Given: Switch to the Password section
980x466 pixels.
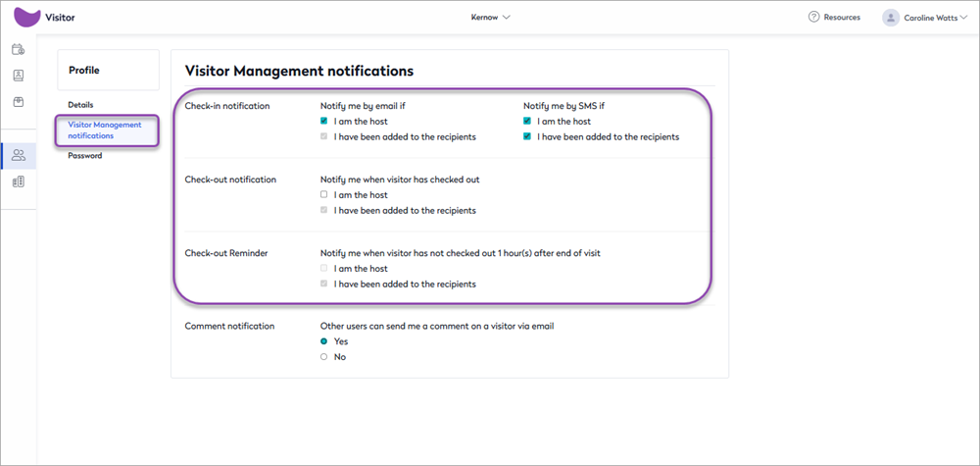Looking at the screenshot, I should pos(85,156).
